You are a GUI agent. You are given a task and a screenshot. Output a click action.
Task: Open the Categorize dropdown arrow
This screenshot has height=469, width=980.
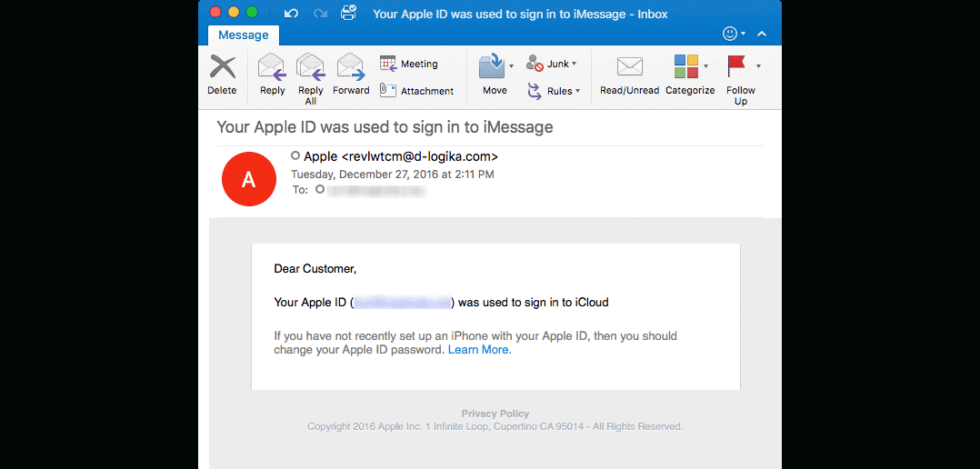click(706, 66)
